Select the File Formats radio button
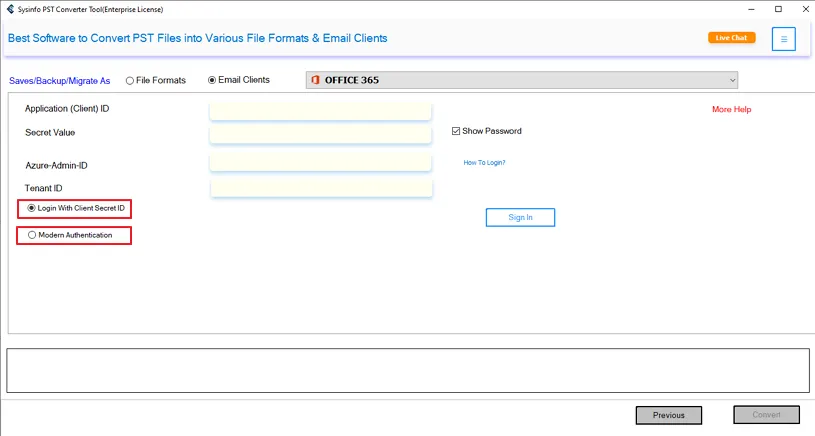 [129, 81]
